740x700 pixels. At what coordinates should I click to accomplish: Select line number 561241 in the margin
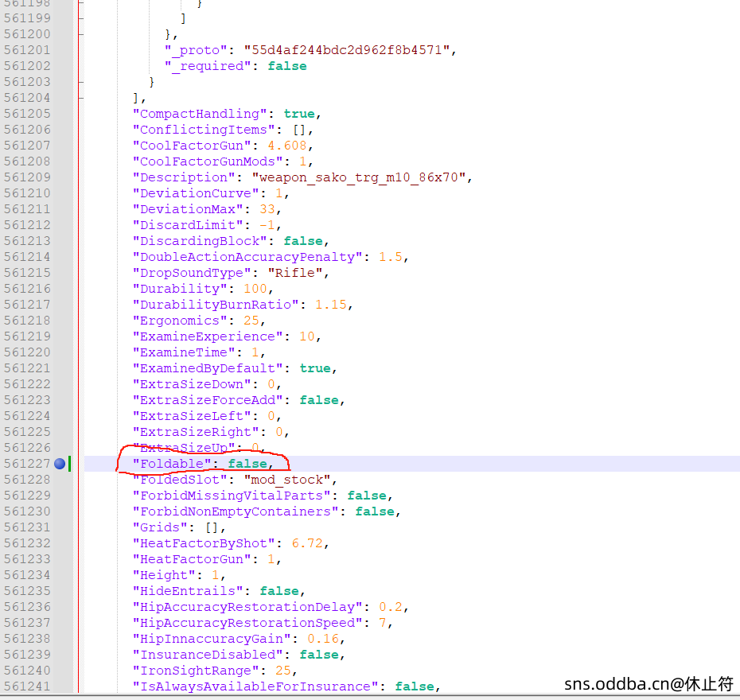coord(27,686)
